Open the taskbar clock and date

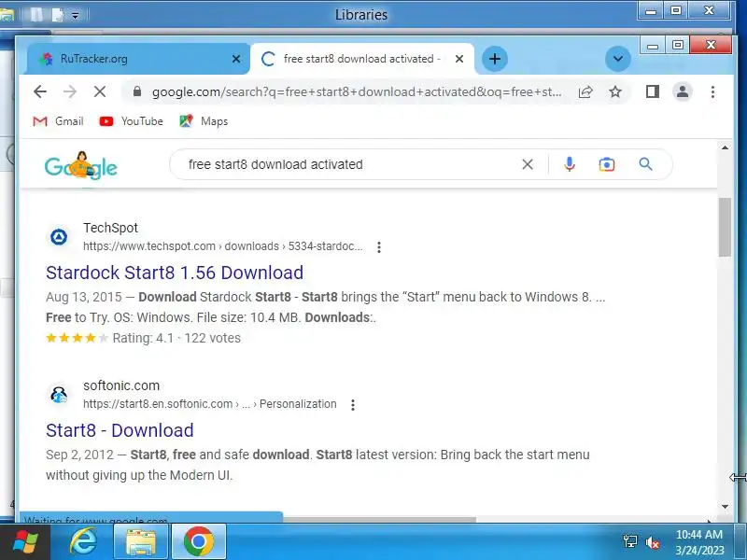[699, 542]
